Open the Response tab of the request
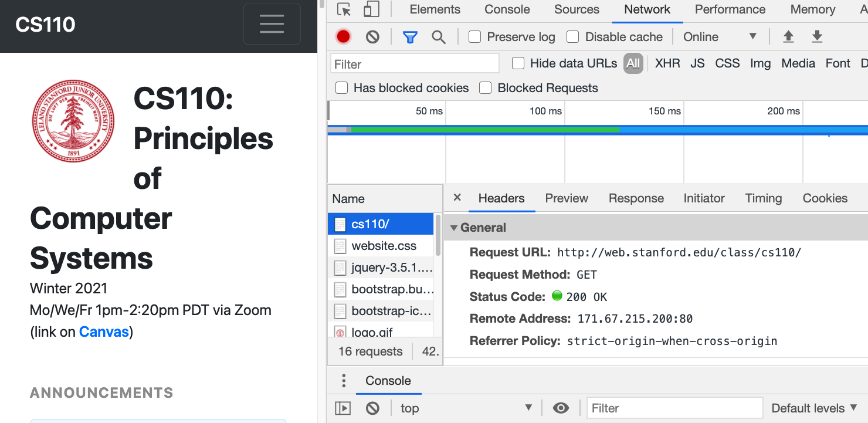Screen dimensions: 868x423 (x=636, y=198)
